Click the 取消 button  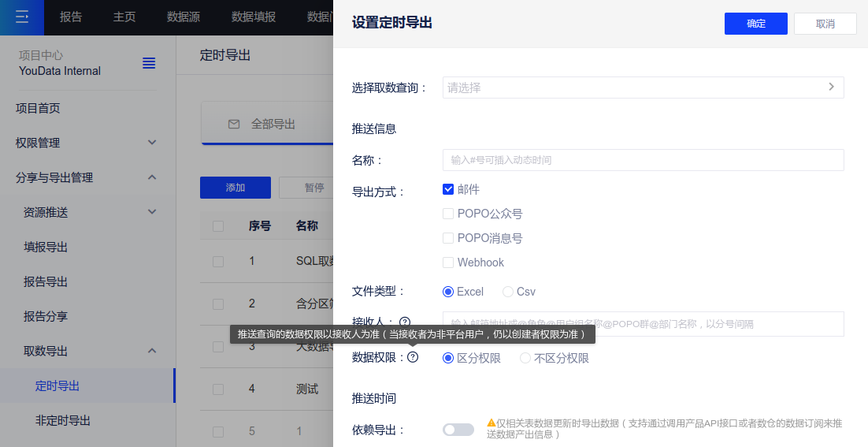(825, 24)
